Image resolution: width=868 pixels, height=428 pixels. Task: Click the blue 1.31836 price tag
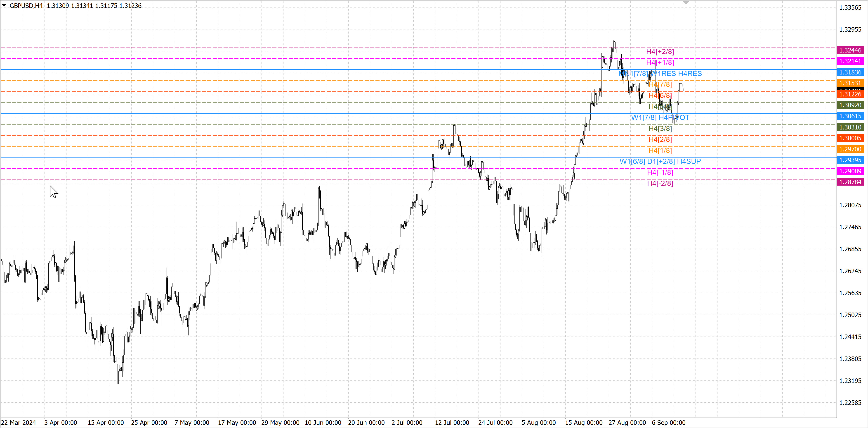click(x=850, y=72)
